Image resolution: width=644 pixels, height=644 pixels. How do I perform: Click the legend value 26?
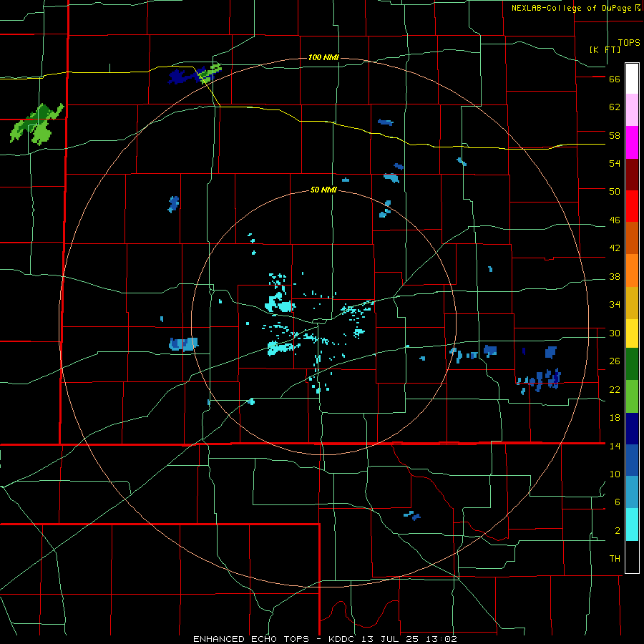tap(615, 361)
